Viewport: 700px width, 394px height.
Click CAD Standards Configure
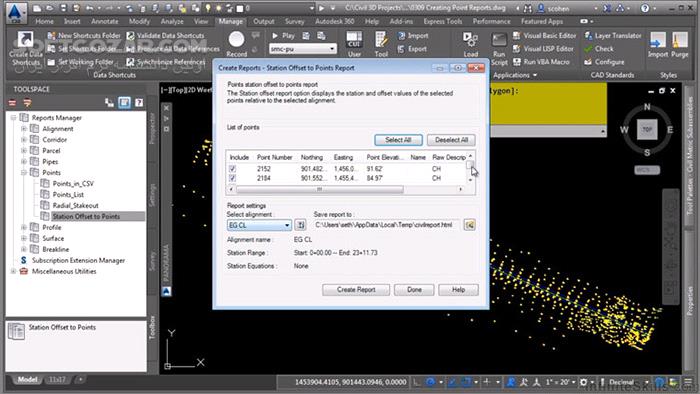pos(604,62)
